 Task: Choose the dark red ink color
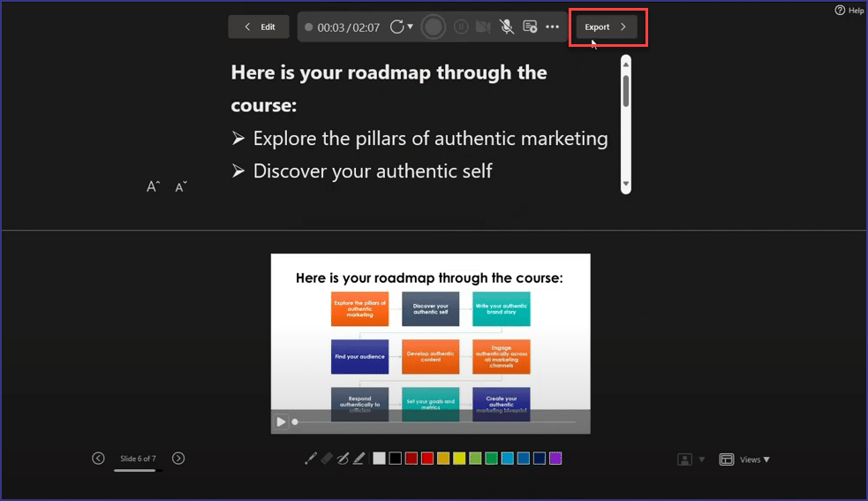[411, 459]
